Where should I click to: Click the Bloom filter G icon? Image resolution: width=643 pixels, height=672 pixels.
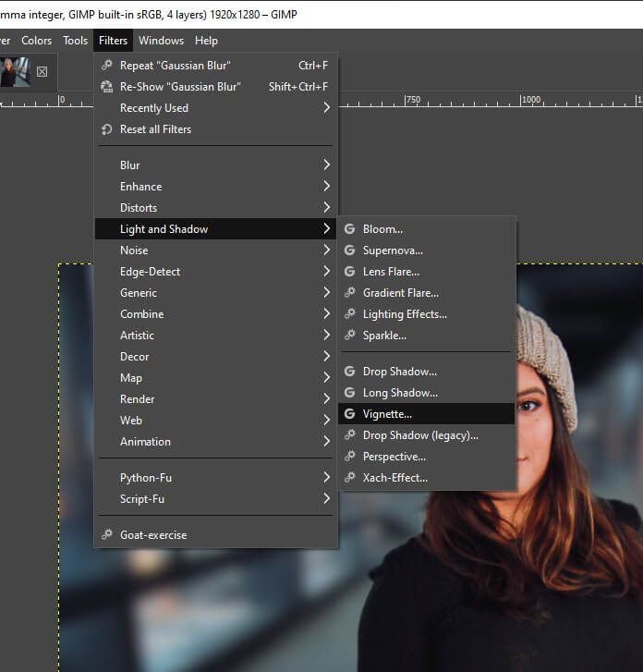coord(349,229)
